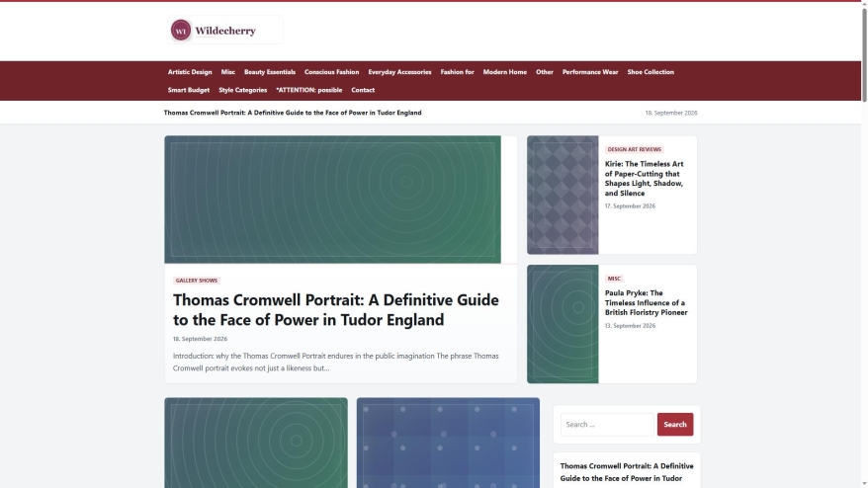Open the Paula Pryke floristry article title

[646, 302]
